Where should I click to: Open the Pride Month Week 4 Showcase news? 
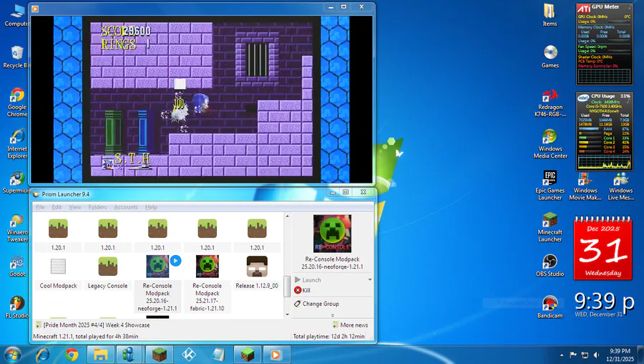(93, 325)
